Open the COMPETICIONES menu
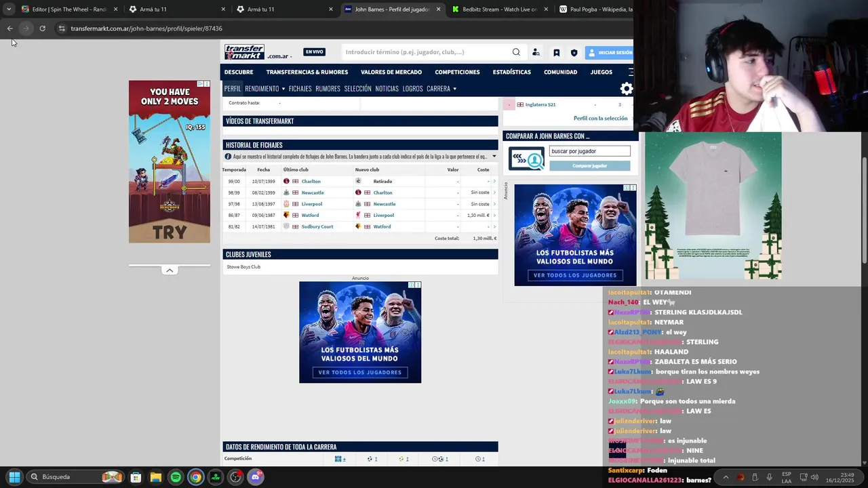Screen dimensions: 868x488 coord(457,72)
